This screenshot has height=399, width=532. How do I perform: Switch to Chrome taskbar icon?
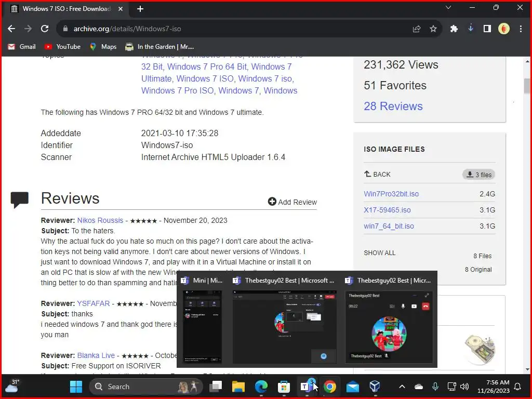coord(329,387)
